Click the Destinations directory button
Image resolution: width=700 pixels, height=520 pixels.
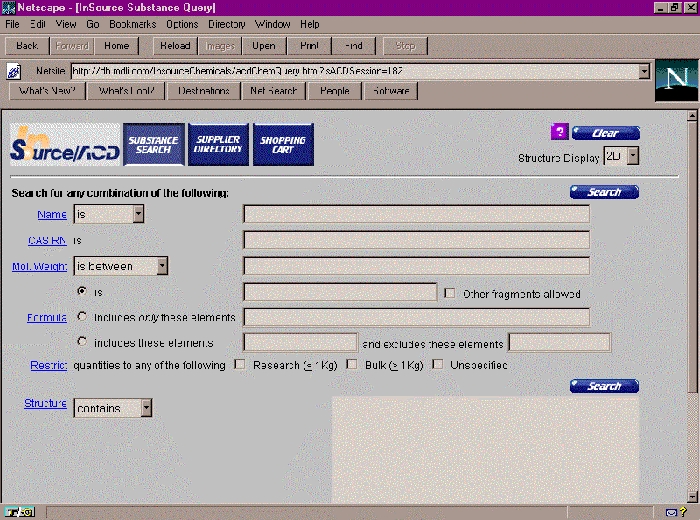(x=204, y=91)
